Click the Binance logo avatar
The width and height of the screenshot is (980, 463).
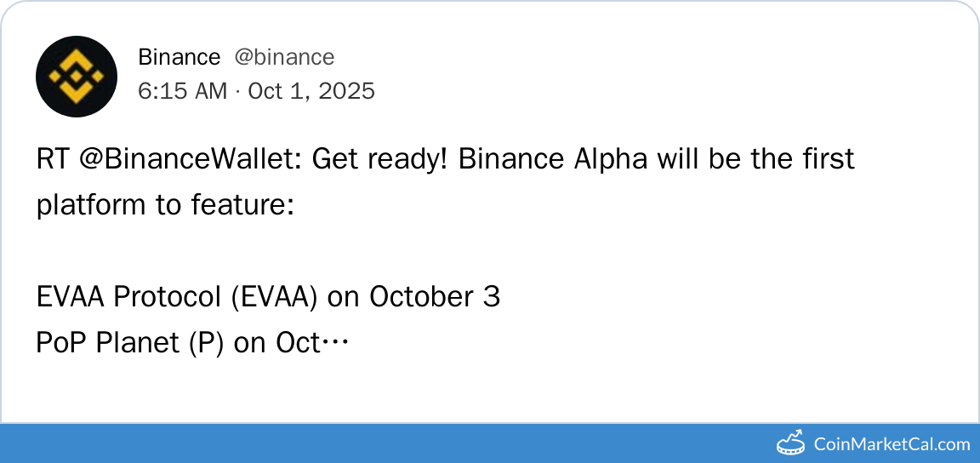click(x=77, y=76)
